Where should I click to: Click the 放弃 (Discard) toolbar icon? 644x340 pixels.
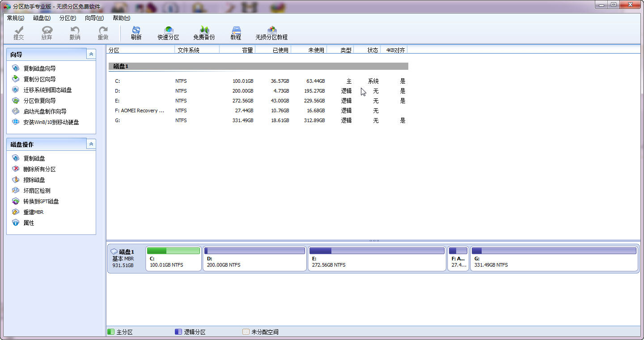(47, 33)
